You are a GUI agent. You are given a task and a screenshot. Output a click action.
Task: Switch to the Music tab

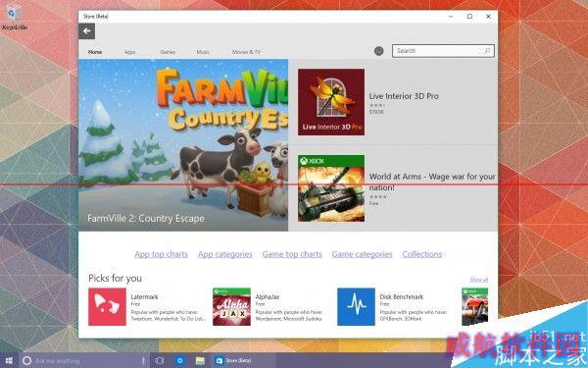(203, 52)
